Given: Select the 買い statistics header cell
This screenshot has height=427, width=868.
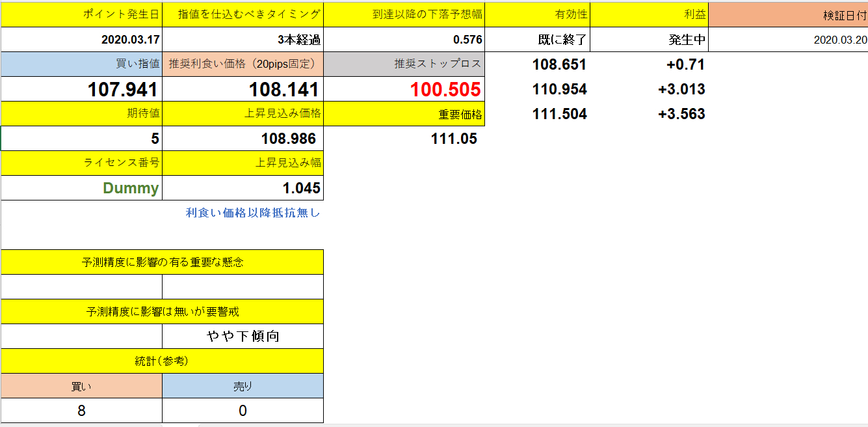Looking at the screenshot, I should point(81,385).
